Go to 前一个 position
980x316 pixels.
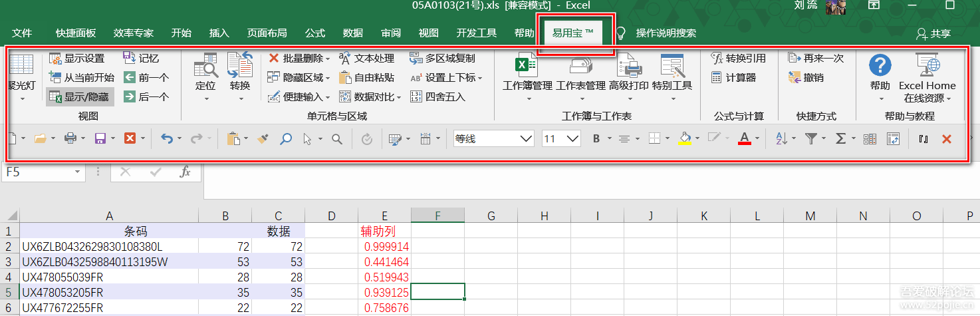tap(146, 78)
